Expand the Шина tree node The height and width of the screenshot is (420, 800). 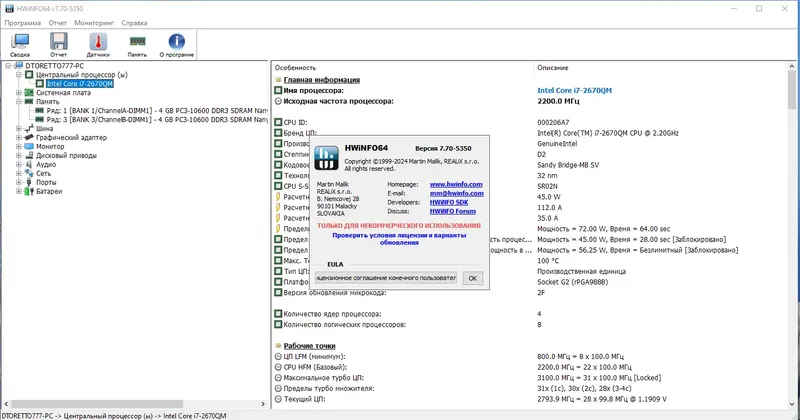click(19, 129)
